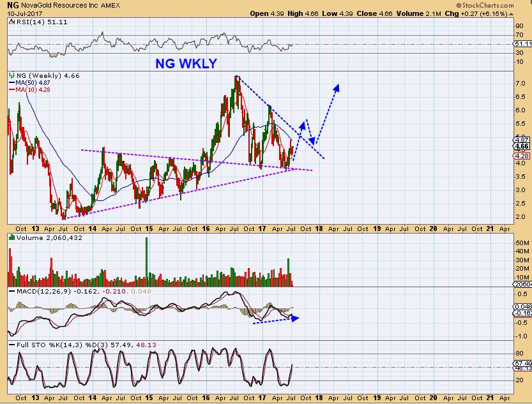Viewport: 532px width, 404px height.
Task: Click the 'NovaGold Resources Inc' company name
Action: click(x=60, y=5)
